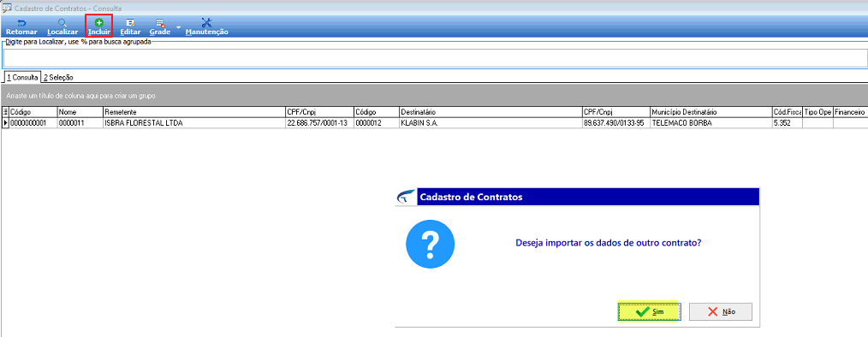Click Financeiro column header
The height and width of the screenshot is (337, 868).
[850, 112]
